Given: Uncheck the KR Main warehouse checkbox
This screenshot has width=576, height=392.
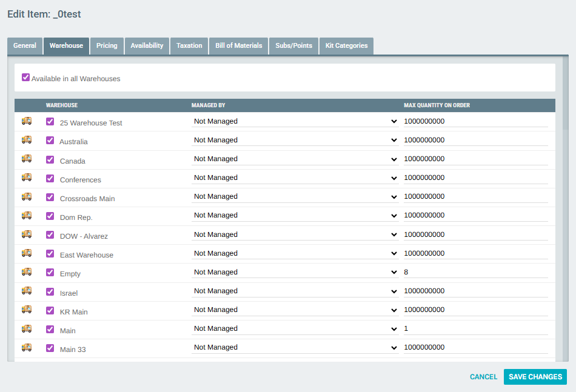Looking at the screenshot, I should pyautogui.click(x=50, y=311).
